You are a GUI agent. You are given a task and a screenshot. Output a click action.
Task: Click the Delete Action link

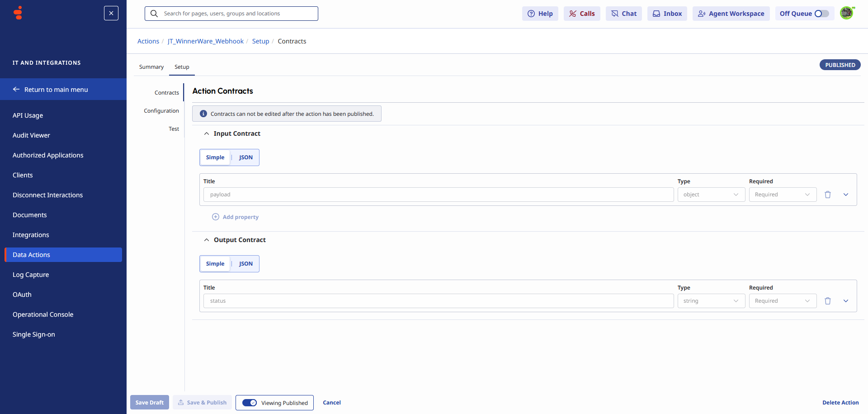coord(840,402)
